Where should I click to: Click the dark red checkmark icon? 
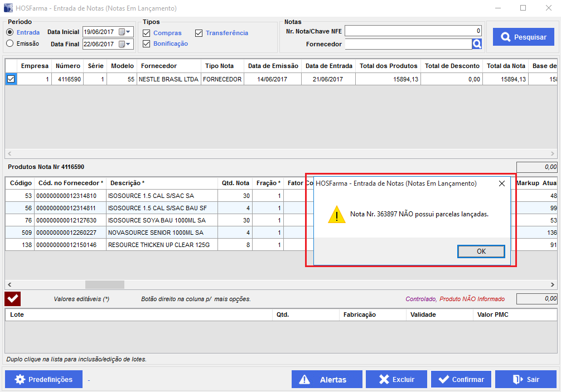click(x=13, y=299)
